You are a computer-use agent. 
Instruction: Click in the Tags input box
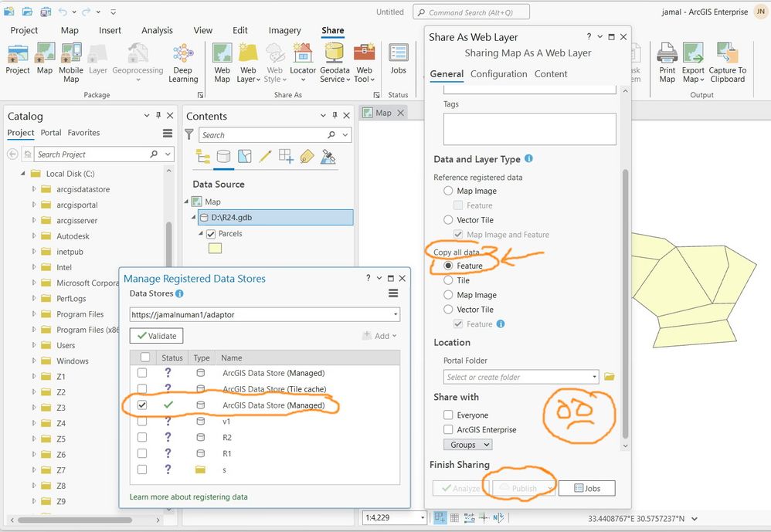(x=529, y=129)
